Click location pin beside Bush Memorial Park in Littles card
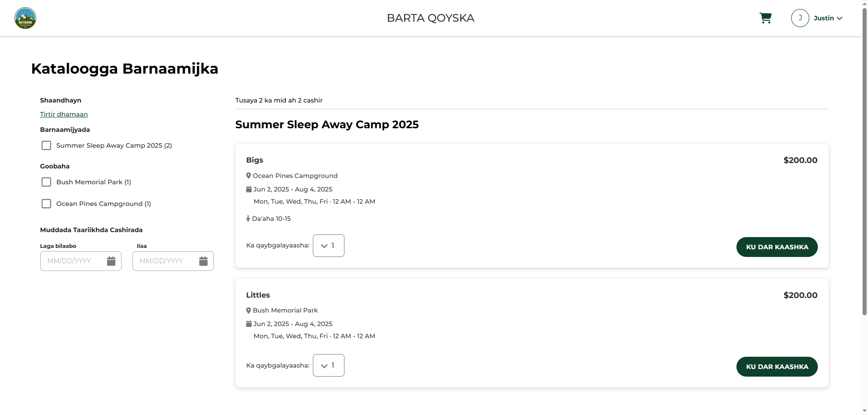The image size is (868, 415). [248, 311]
